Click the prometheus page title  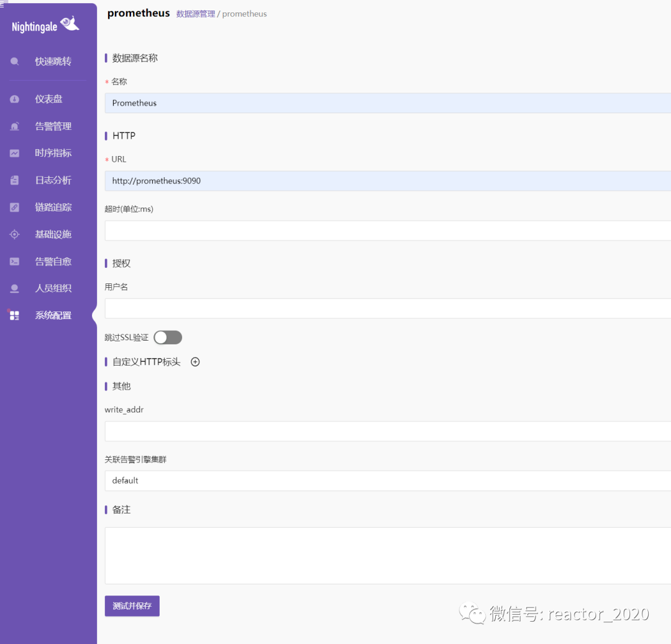point(138,13)
